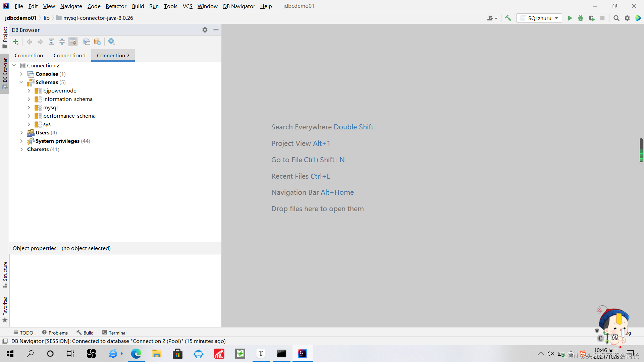
Task: Switch to the Connection 1 tab
Action: (69, 55)
